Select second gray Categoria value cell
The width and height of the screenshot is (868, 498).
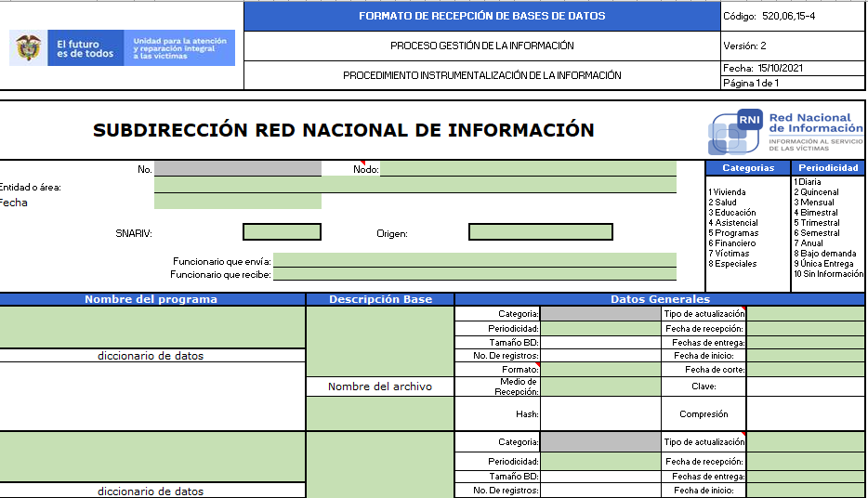600,442
